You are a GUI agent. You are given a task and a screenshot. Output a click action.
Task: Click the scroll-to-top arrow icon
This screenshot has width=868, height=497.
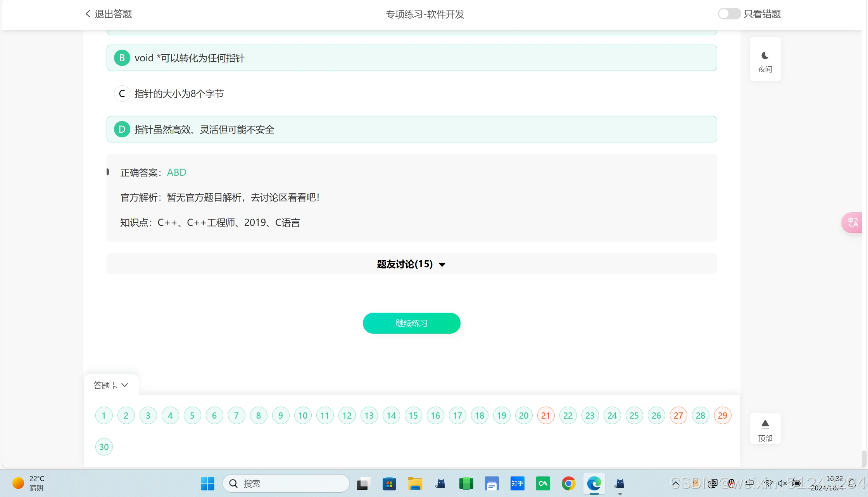click(x=765, y=424)
